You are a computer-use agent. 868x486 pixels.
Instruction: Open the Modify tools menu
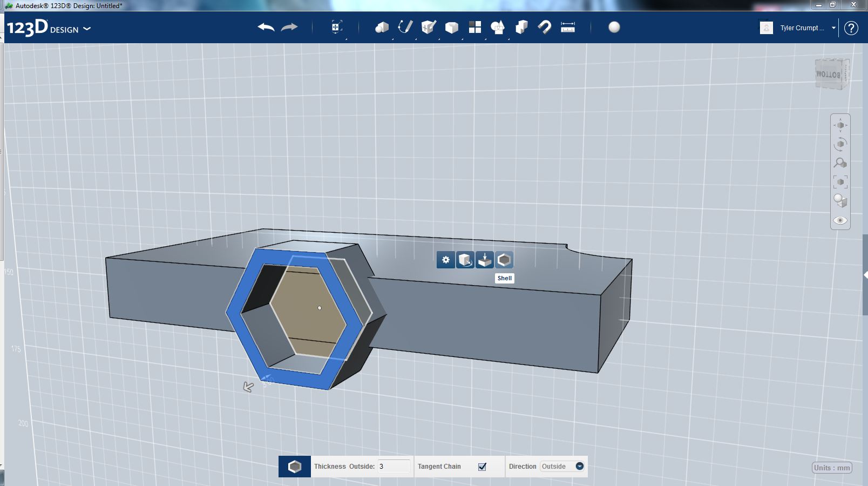pos(452,27)
